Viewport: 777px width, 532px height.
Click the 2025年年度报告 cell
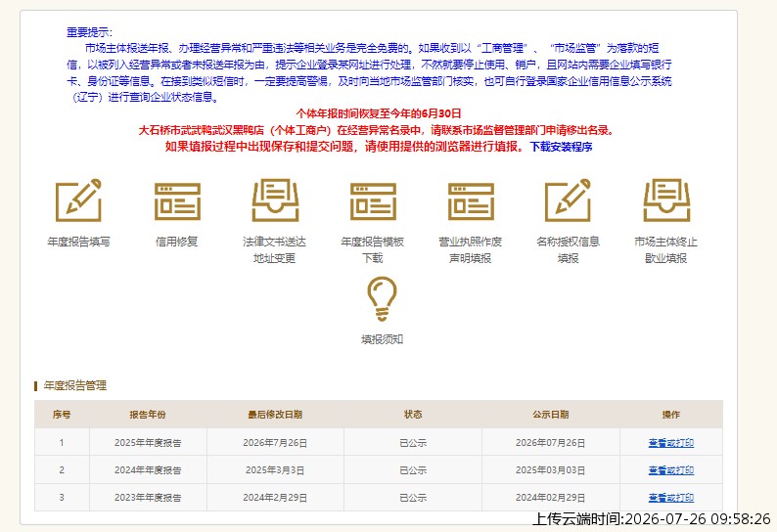tap(148, 443)
